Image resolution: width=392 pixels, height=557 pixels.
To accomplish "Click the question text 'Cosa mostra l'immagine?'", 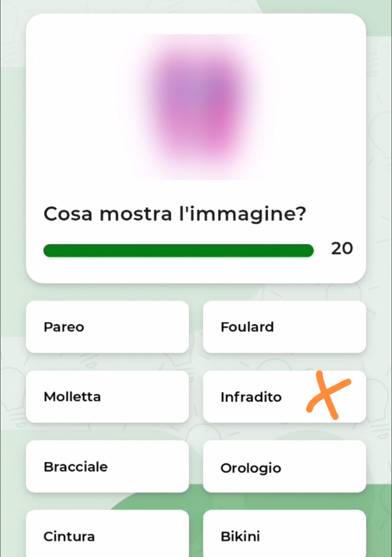I will (175, 214).
